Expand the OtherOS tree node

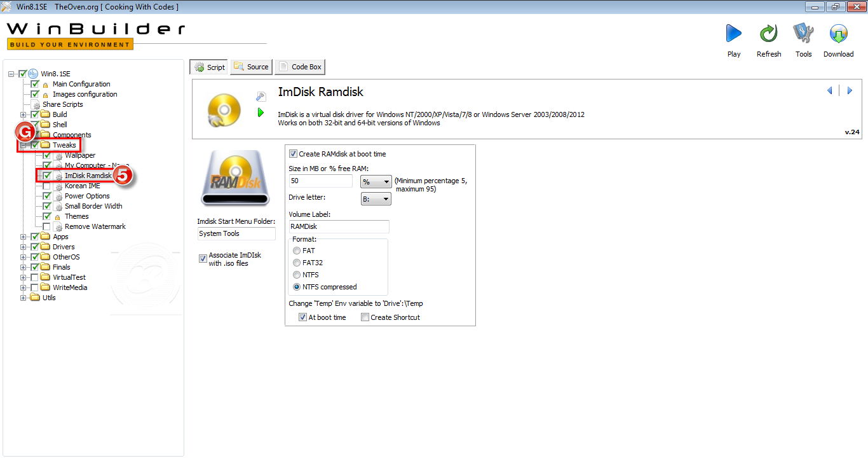click(24, 257)
